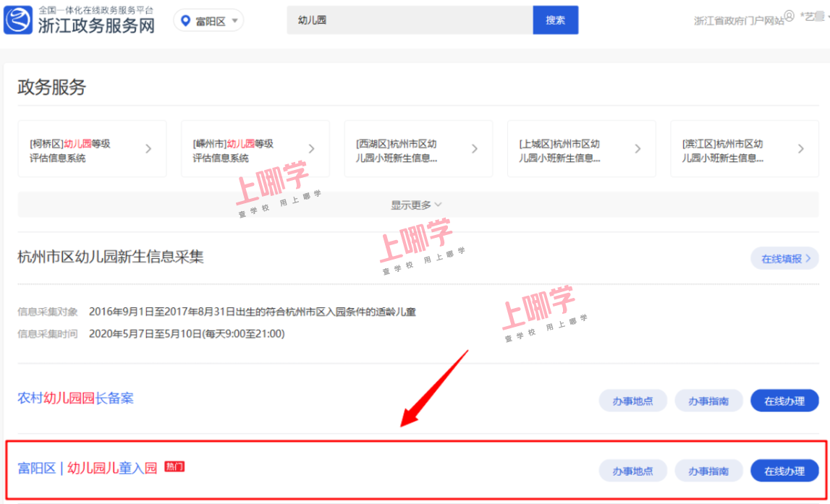This screenshot has height=504, width=830.
Task: Click the arrow on the 柯桥区 service card
Action: coord(148,149)
